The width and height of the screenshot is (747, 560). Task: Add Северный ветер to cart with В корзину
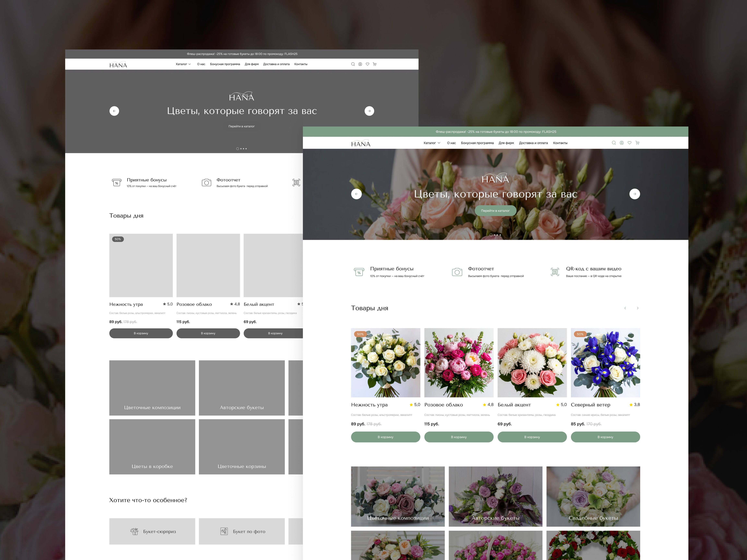point(605,437)
